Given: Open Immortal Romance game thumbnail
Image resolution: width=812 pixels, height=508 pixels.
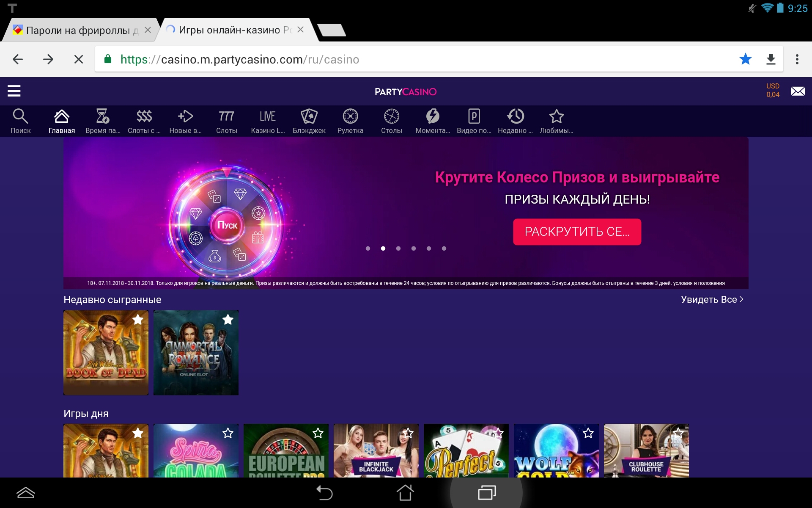Looking at the screenshot, I should coord(196,353).
